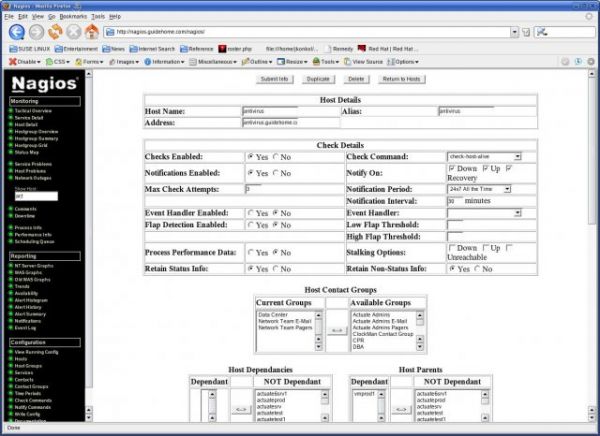Open the SUSE LINUX bookmark icon
This screenshot has width=600, height=436.
click(x=11, y=47)
